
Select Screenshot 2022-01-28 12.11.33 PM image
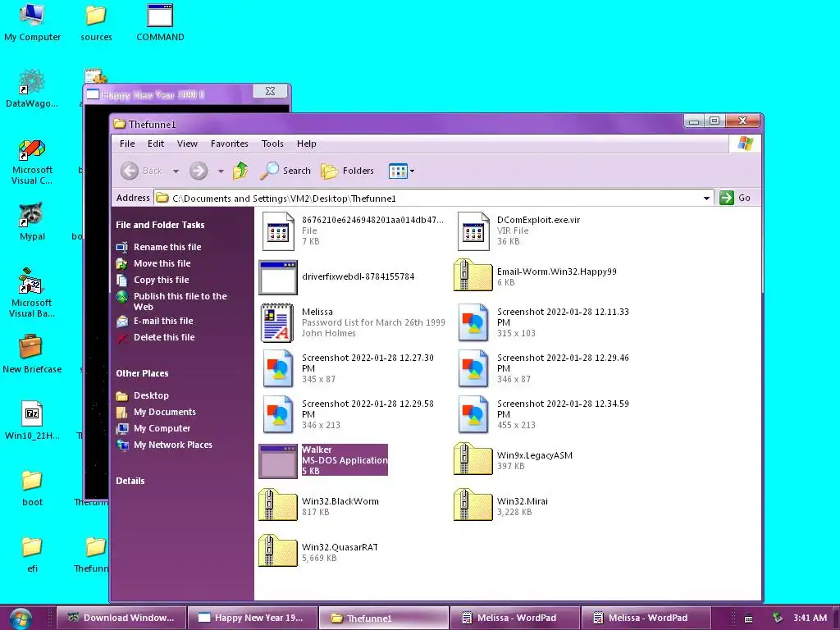(x=473, y=322)
